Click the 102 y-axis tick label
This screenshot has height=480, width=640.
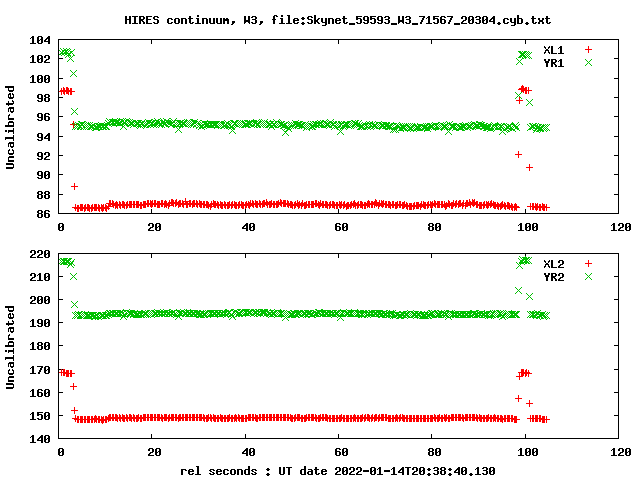[40, 59]
